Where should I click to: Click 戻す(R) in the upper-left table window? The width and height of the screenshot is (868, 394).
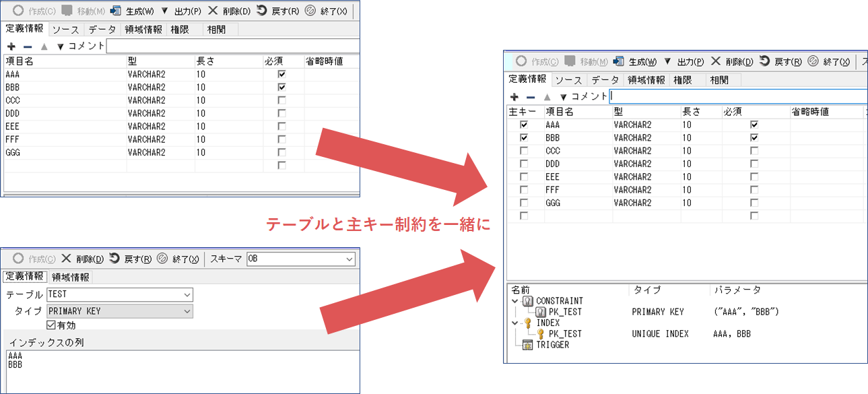click(277, 11)
